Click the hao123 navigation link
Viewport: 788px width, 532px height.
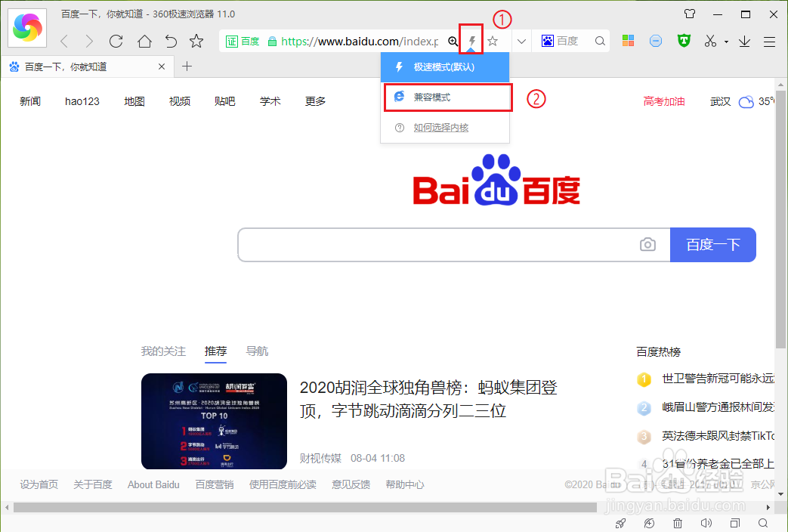tap(82, 101)
